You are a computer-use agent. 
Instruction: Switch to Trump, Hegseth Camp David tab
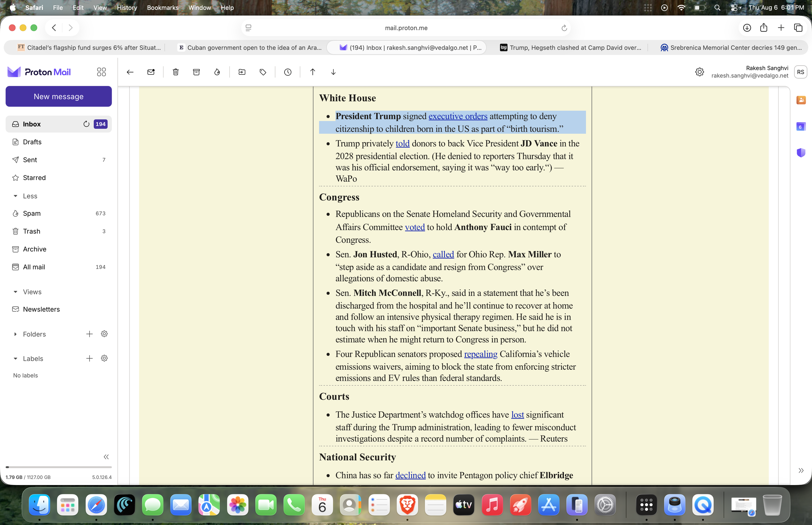click(570, 47)
